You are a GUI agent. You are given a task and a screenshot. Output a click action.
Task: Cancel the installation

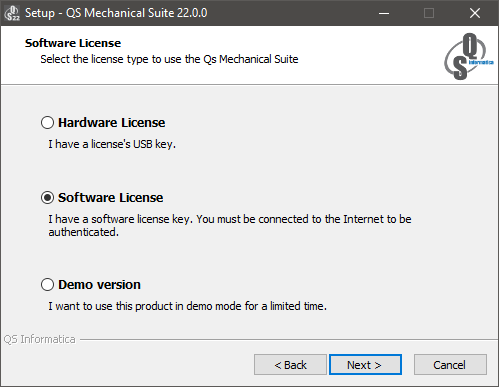[450, 365]
